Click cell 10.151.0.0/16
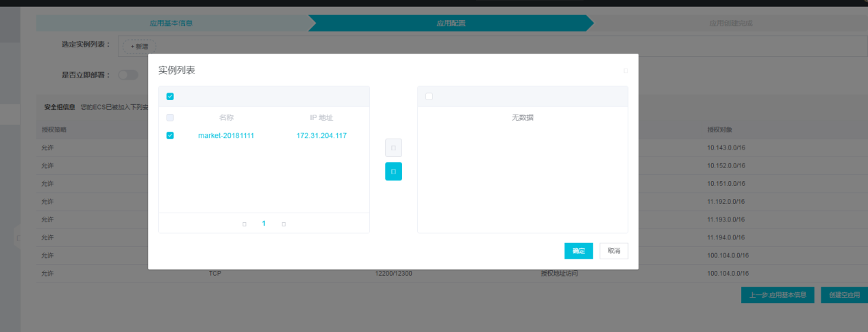 pyautogui.click(x=728, y=184)
